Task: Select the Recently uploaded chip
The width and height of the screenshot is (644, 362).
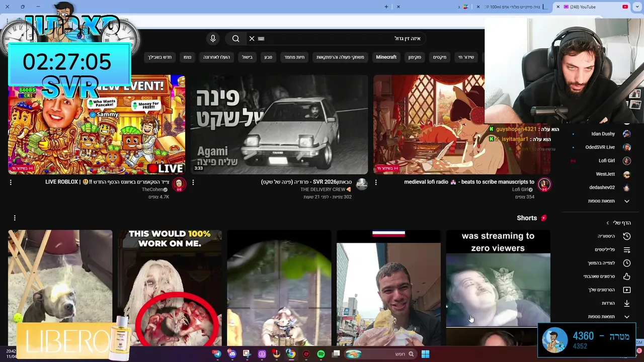Action: pos(216,57)
